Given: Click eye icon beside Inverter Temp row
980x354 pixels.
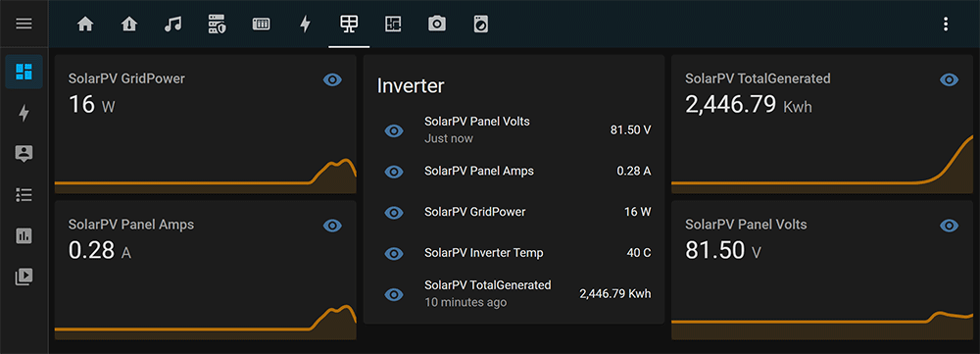Looking at the screenshot, I should click(393, 253).
